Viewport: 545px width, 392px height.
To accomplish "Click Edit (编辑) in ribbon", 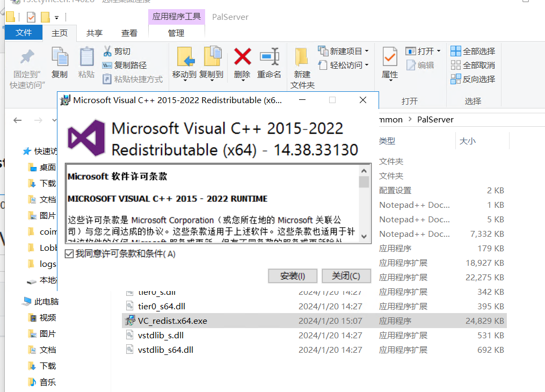I will [420, 65].
